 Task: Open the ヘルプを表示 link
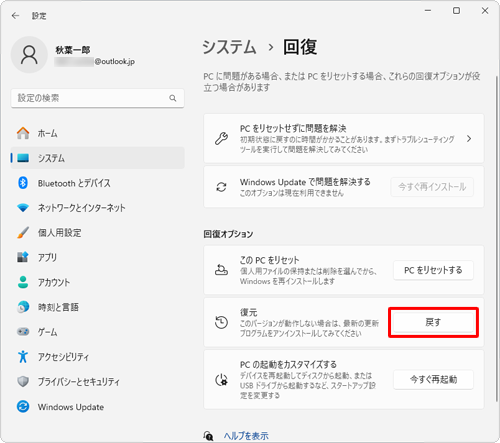pos(246,436)
